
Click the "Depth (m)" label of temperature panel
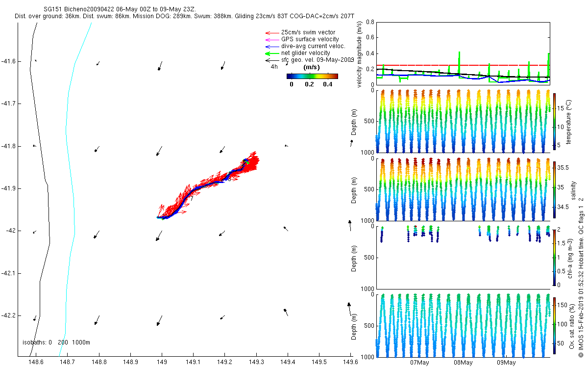(355, 122)
